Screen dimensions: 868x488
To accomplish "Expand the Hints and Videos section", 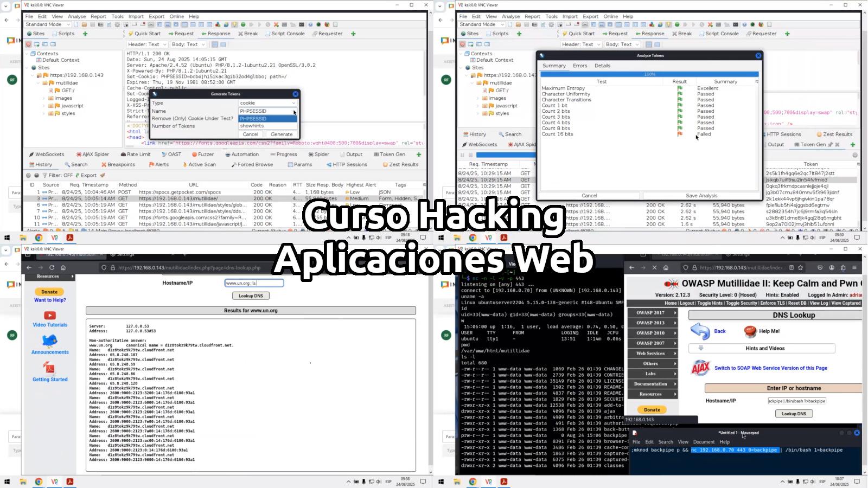I will coord(762,348).
